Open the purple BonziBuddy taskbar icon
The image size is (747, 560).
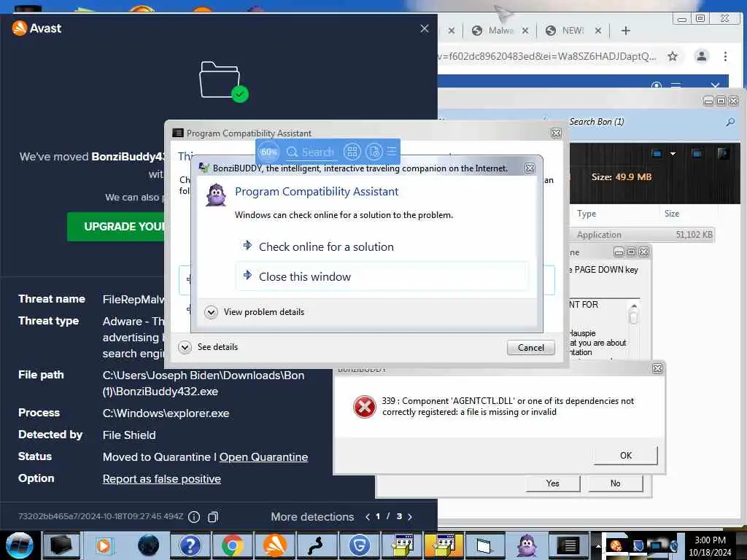click(x=527, y=545)
